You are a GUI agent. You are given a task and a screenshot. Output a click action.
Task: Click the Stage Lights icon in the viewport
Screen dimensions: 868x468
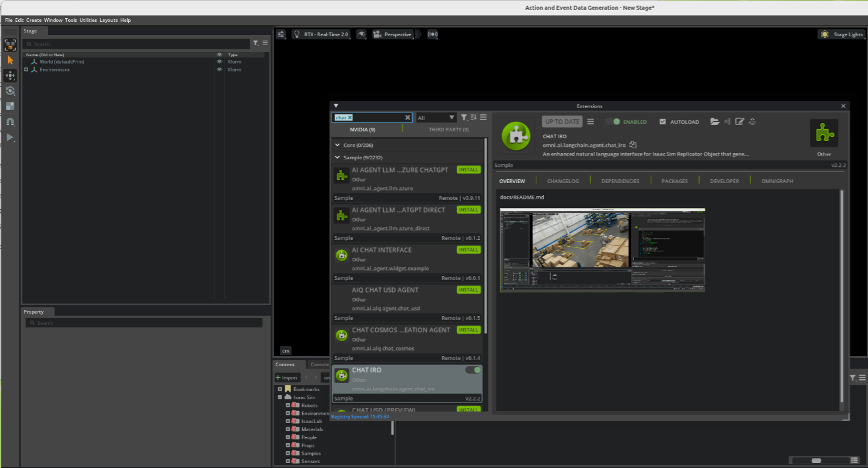click(824, 34)
